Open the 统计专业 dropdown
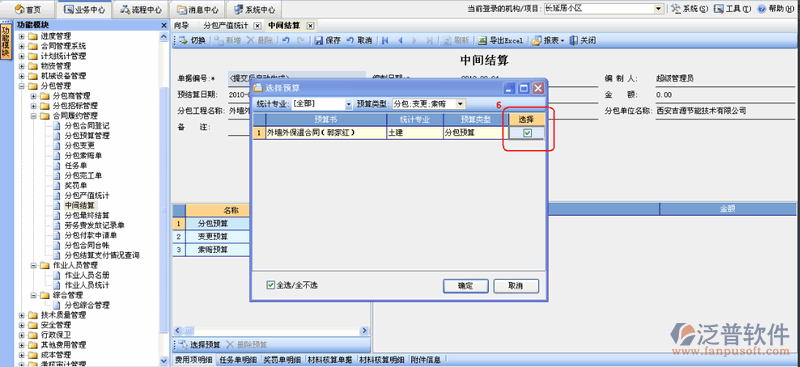 pyautogui.click(x=349, y=104)
